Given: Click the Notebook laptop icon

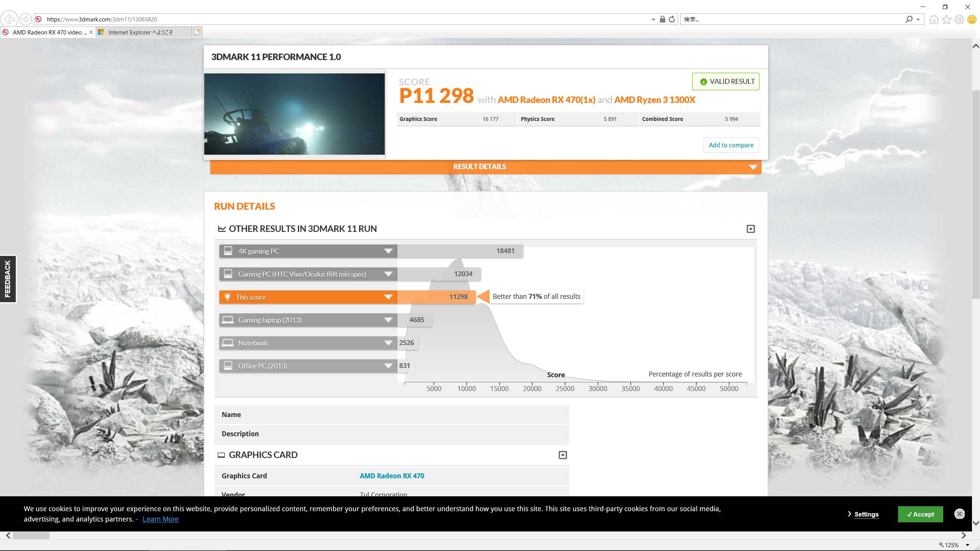Looking at the screenshot, I should tap(228, 343).
